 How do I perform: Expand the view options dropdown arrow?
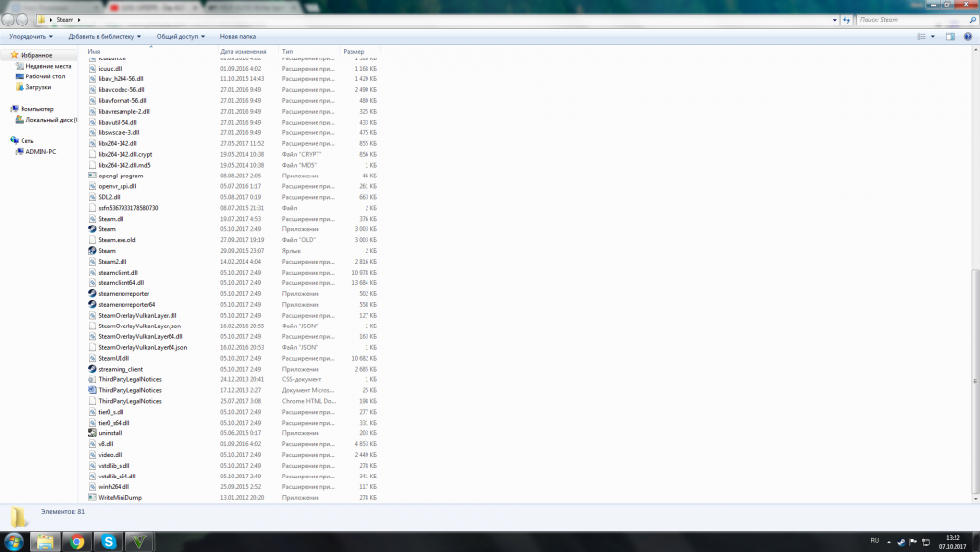933,37
